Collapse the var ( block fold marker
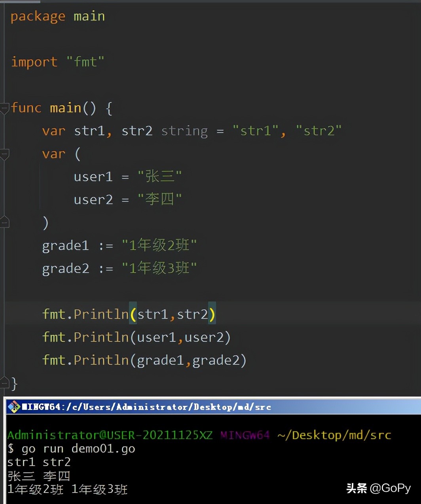 pos(4,154)
